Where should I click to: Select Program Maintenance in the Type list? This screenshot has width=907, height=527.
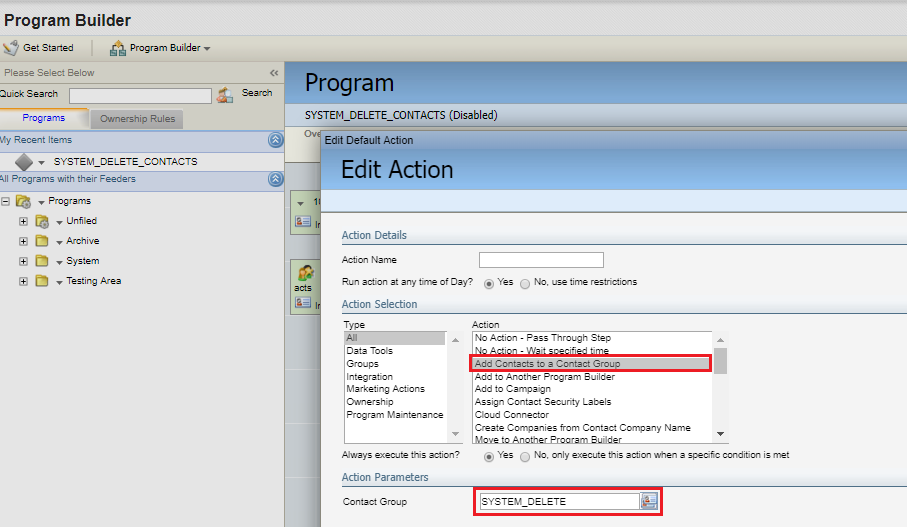pyautogui.click(x=394, y=415)
